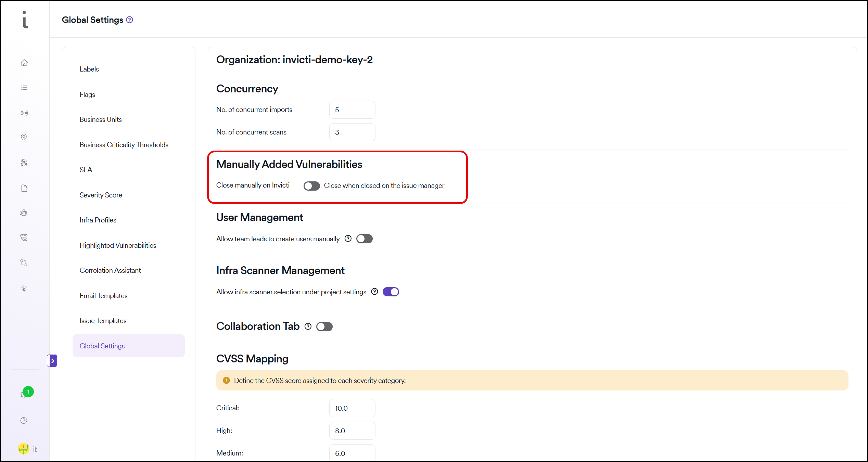Click the home icon in left sidebar
Viewport: 868px width, 462px height.
click(x=24, y=63)
